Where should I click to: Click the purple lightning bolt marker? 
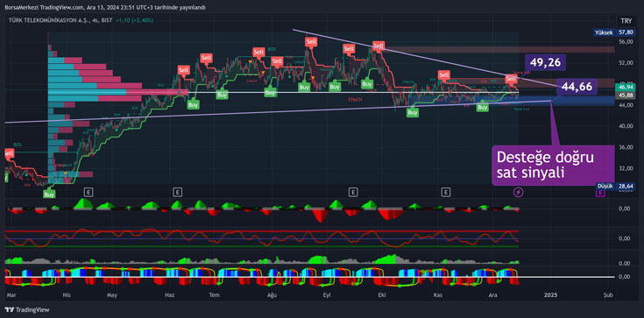tap(519, 192)
